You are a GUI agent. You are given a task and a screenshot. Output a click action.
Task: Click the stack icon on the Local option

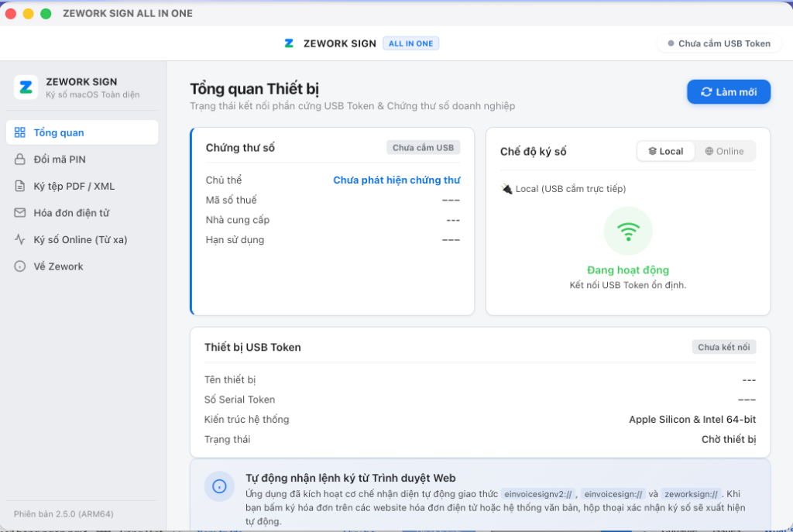[652, 151]
